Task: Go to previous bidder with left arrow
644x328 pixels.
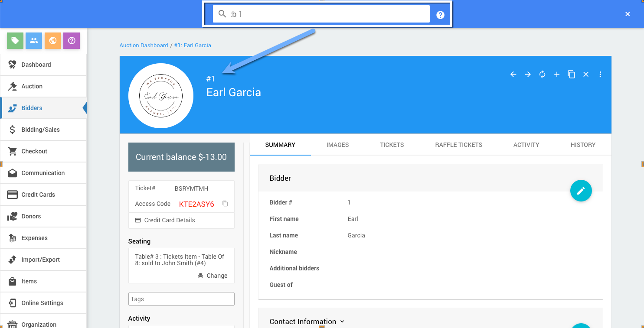Action: pyautogui.click(x=513, y=75)
